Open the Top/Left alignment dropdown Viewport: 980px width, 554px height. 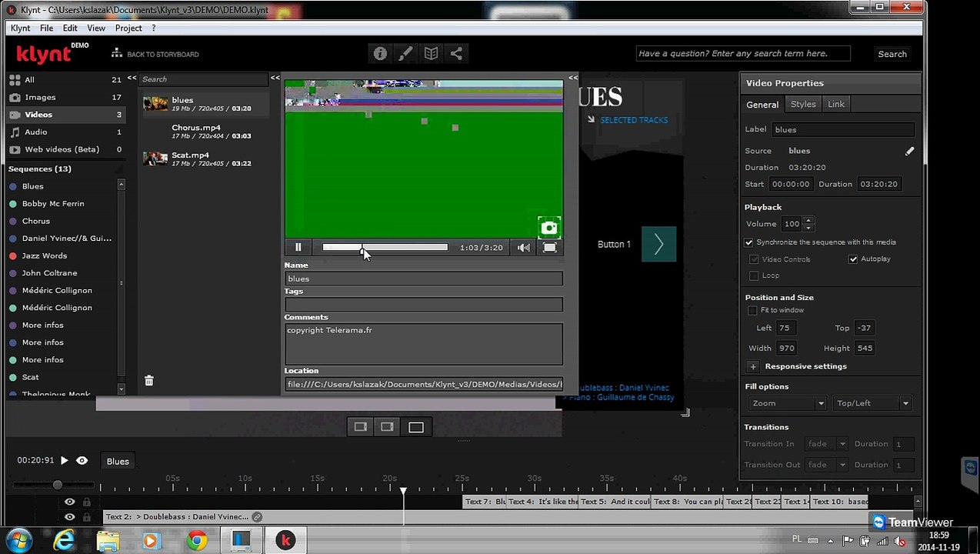[872, 403]
